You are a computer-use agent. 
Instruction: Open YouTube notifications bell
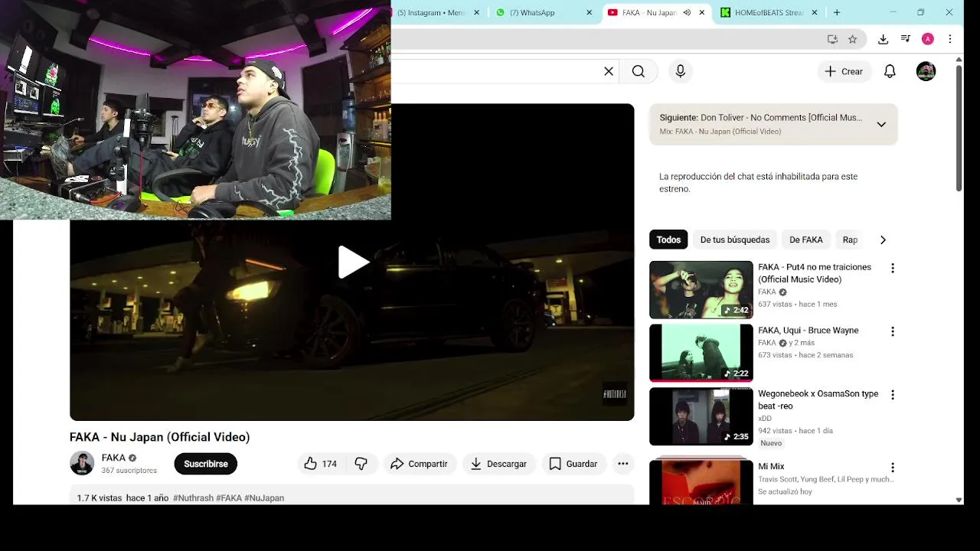click(890, 71)
